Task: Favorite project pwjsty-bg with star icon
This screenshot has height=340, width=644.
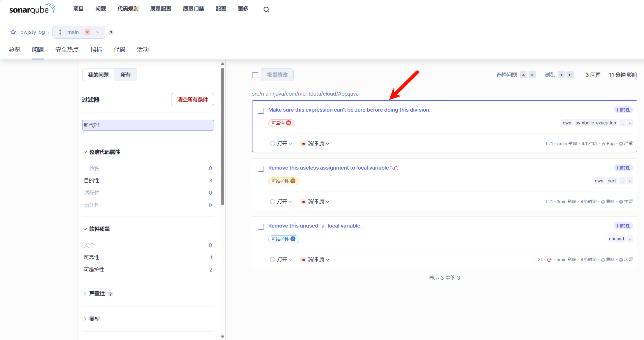Action: click(13, 32)
